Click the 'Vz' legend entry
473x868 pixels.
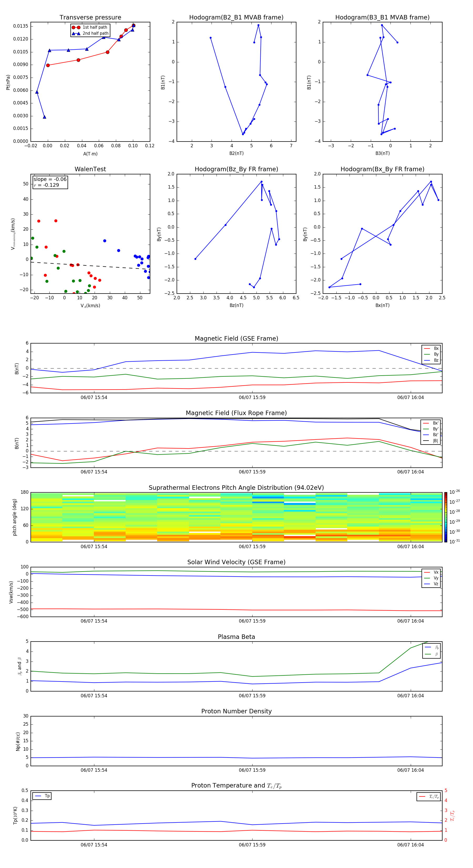(x=431, y=584)
